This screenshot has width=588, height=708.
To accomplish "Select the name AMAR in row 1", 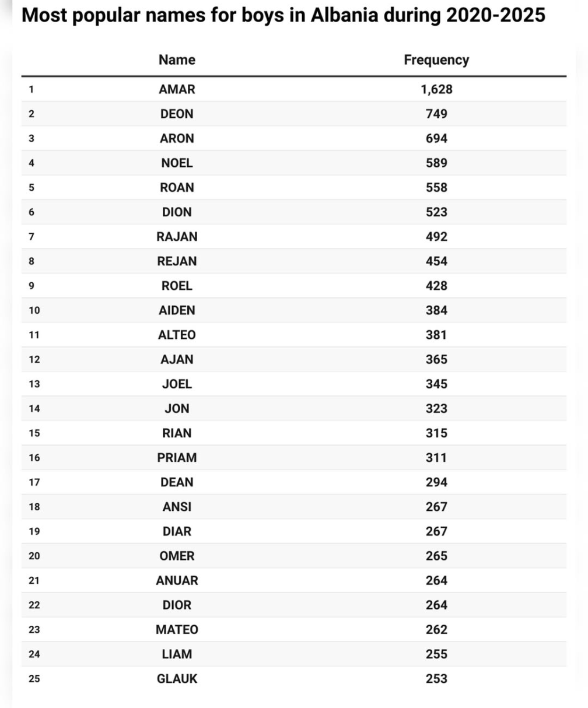I will (x=177, y=90).
